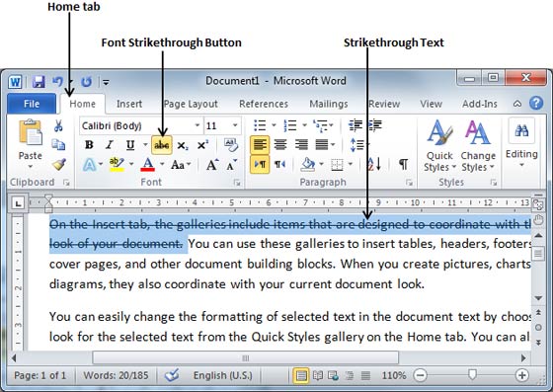
Task: Click the Save icon in Quick Access Toolbar
Action: (39, 82)
